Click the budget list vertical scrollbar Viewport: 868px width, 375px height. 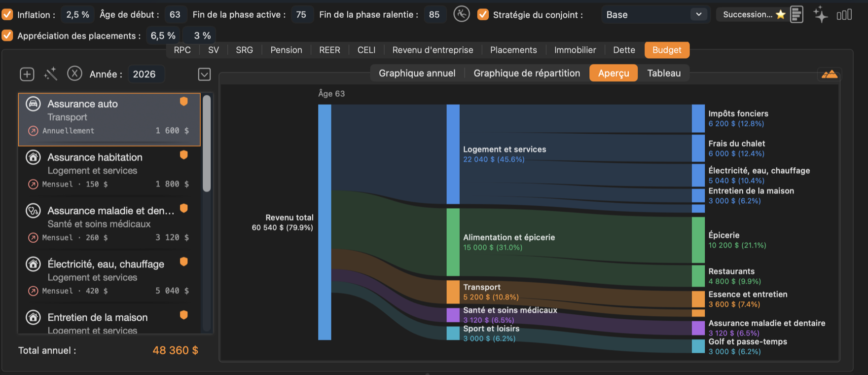click(207, 143)
